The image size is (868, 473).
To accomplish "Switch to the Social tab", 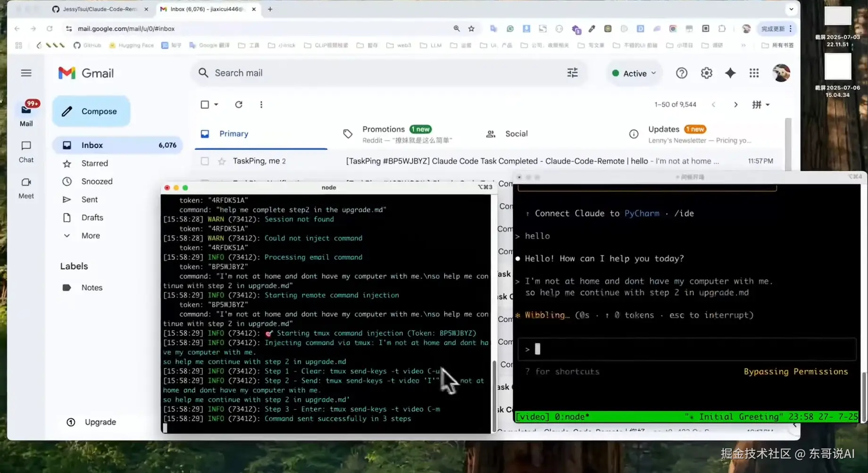I will point(516,134).
